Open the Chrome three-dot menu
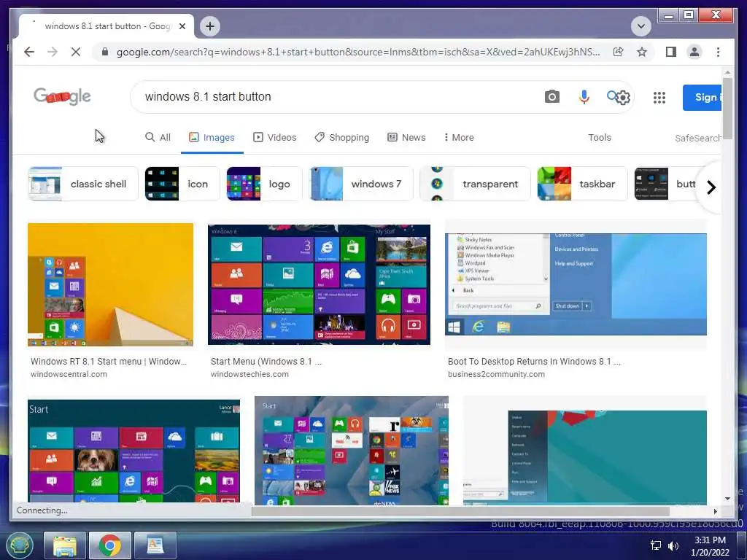The image size is (747, 560). 718,52
